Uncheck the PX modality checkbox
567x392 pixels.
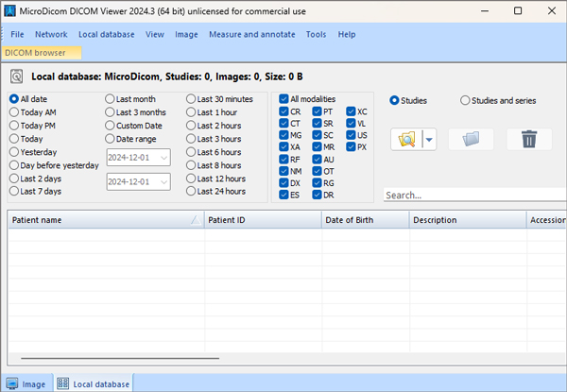[x=351, y=147]
